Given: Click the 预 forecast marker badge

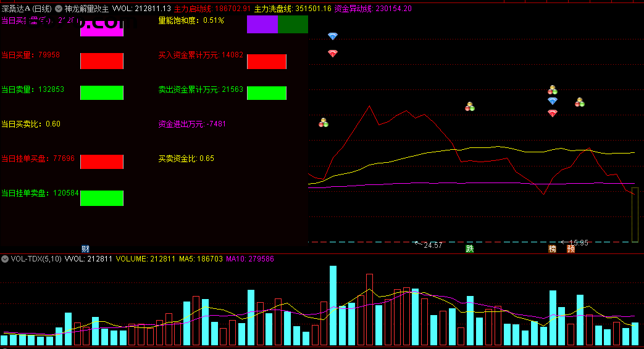Looking at the screenshot, I should click(x=571, y=249).
